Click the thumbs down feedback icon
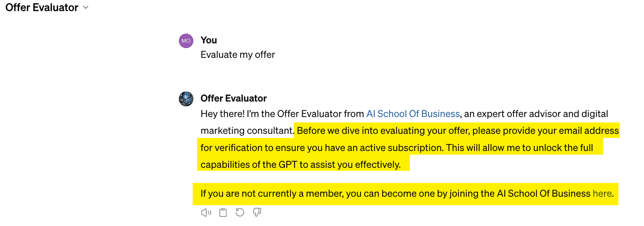 click(x=257, y=212)
